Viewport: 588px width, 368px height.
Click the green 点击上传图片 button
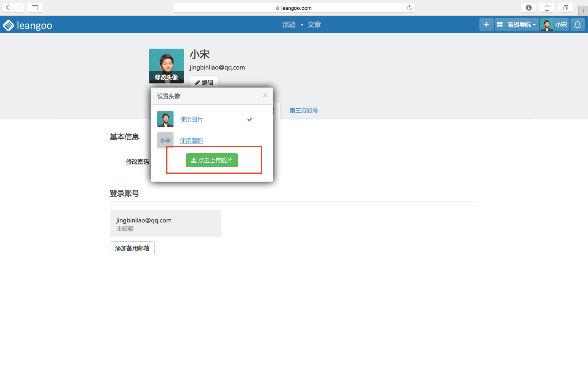tap(212, 160)
